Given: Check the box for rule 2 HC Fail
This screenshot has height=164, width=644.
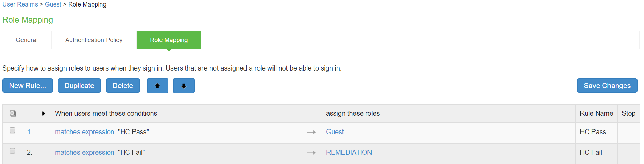Looking at the screenshot, I should (13, 151).
